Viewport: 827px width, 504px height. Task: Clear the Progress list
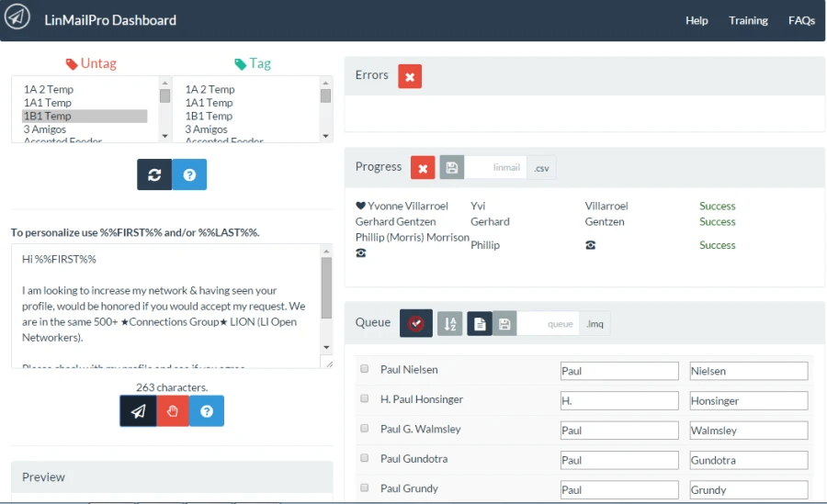tap(423, 168)
